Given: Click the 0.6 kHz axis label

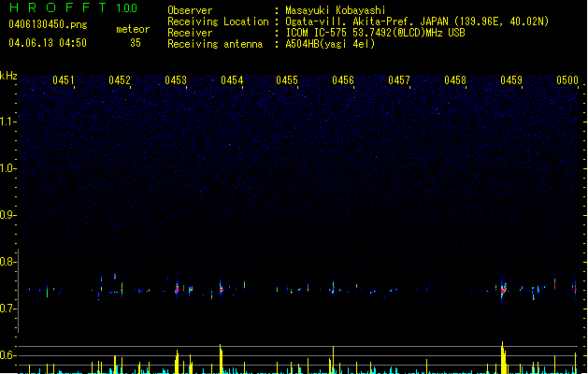Looking at the screenshot, I should tap(7, 355).
